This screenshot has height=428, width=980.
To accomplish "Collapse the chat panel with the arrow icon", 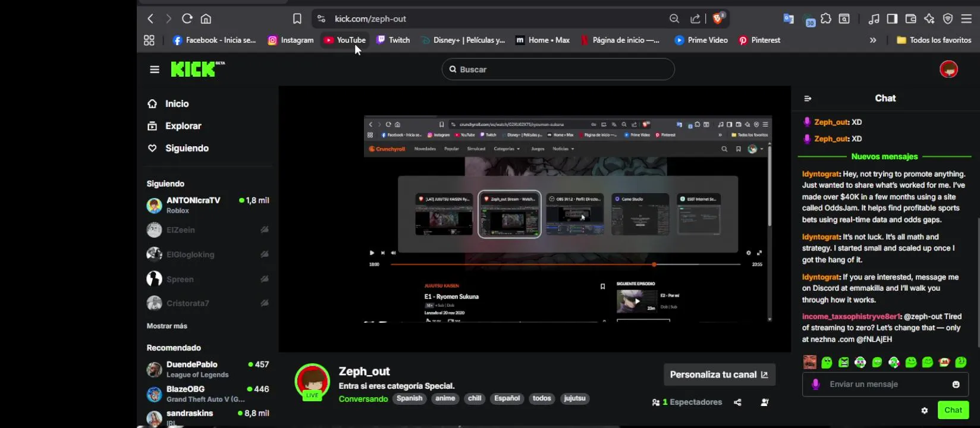I will [808, 99].
